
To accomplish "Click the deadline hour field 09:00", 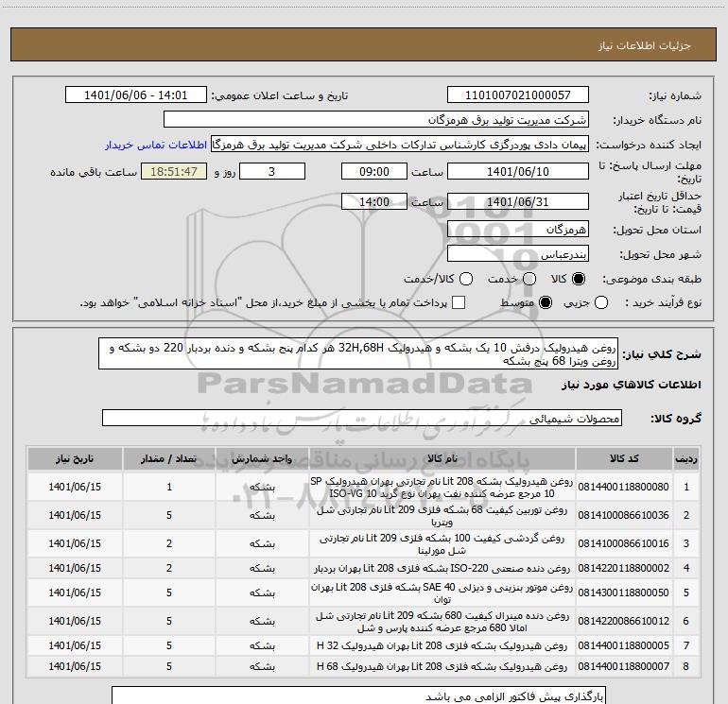I will 374,172.
